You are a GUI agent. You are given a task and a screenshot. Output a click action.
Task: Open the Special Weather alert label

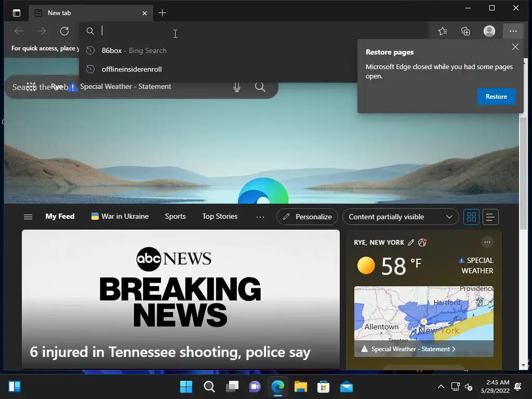476,265
